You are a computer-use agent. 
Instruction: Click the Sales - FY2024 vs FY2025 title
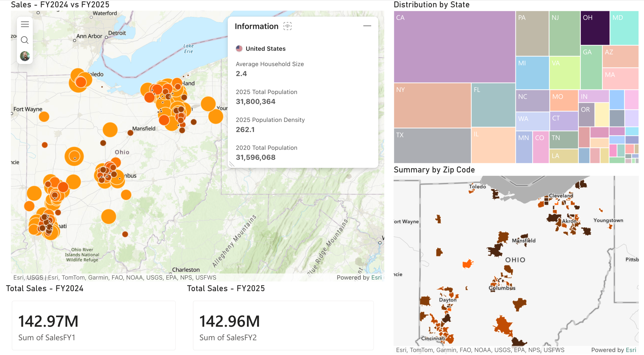point(60,5)
